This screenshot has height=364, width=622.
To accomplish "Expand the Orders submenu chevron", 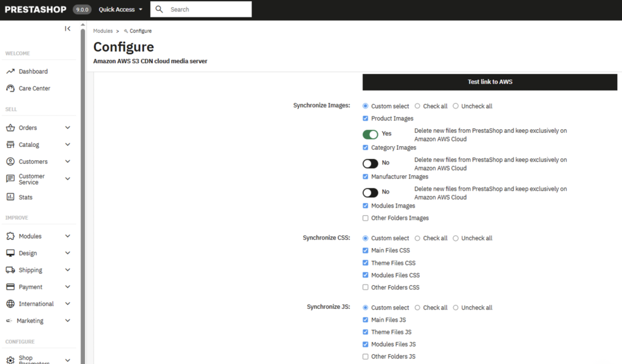I will click(67, 127).
